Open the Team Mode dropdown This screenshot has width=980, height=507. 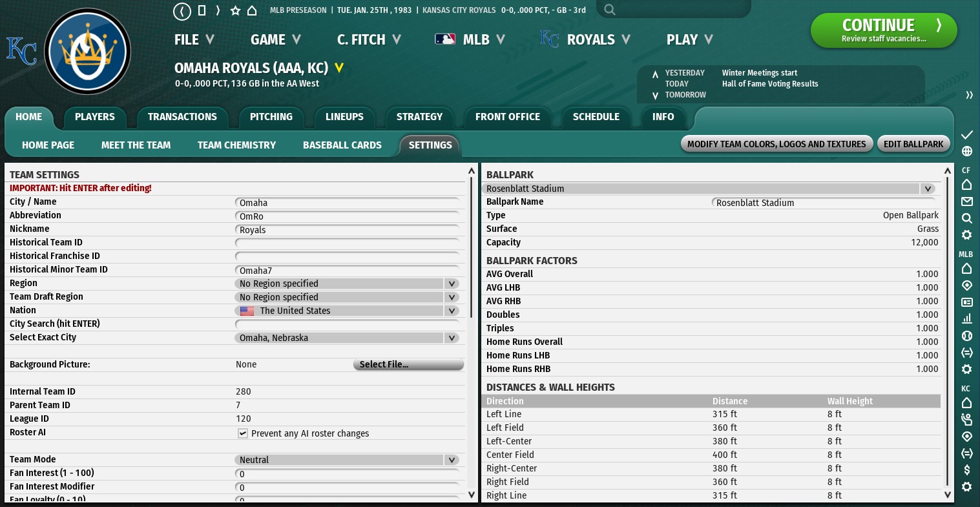click(452, 460)
